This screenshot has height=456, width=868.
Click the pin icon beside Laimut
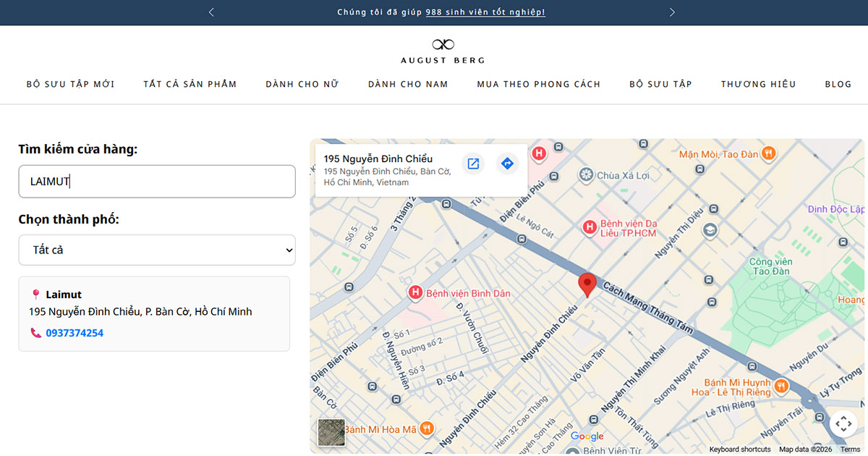35,295
